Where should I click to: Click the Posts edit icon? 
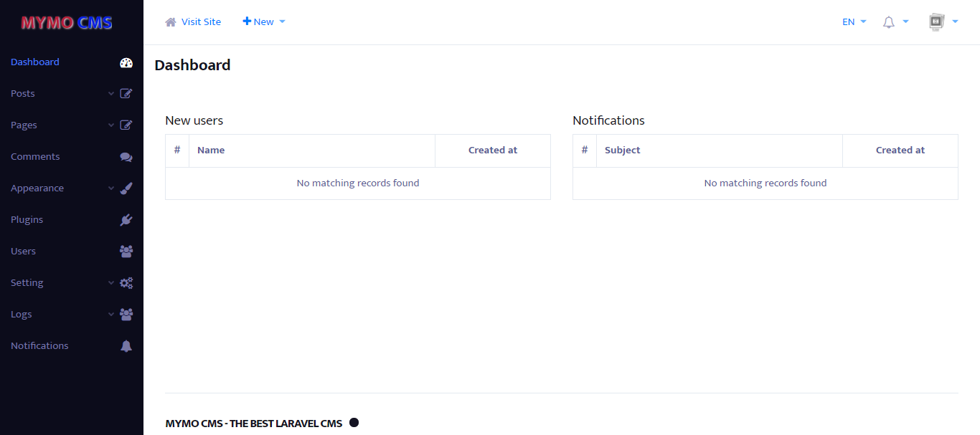tap(126, 94)
